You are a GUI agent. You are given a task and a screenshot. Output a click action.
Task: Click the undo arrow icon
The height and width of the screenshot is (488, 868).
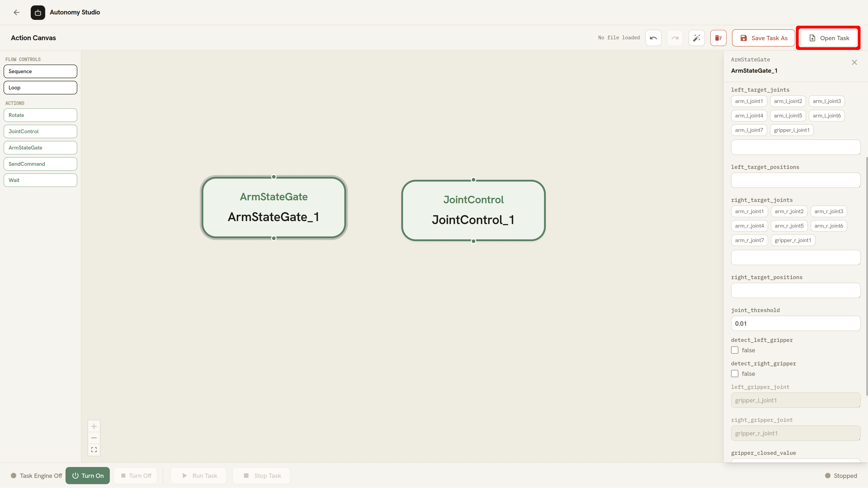pos(653,38)
